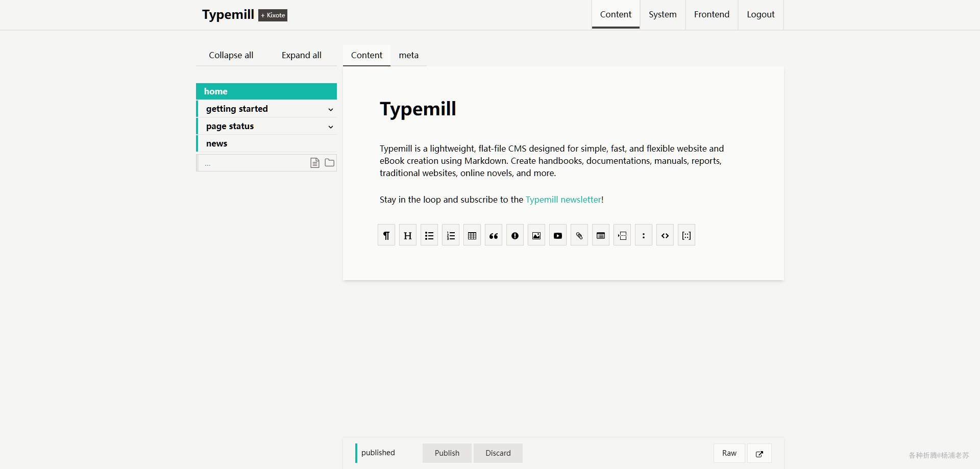The width and height of the screenshot is (980, 469).
Task: Insert a numbered list block
Action: point(451,235)
